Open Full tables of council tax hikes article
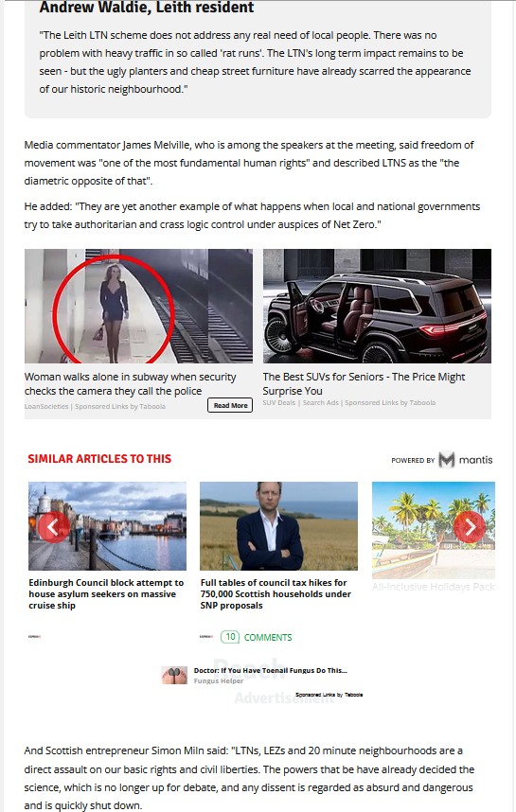The width and height of the screenshot is (516, 812). (276, 594)
